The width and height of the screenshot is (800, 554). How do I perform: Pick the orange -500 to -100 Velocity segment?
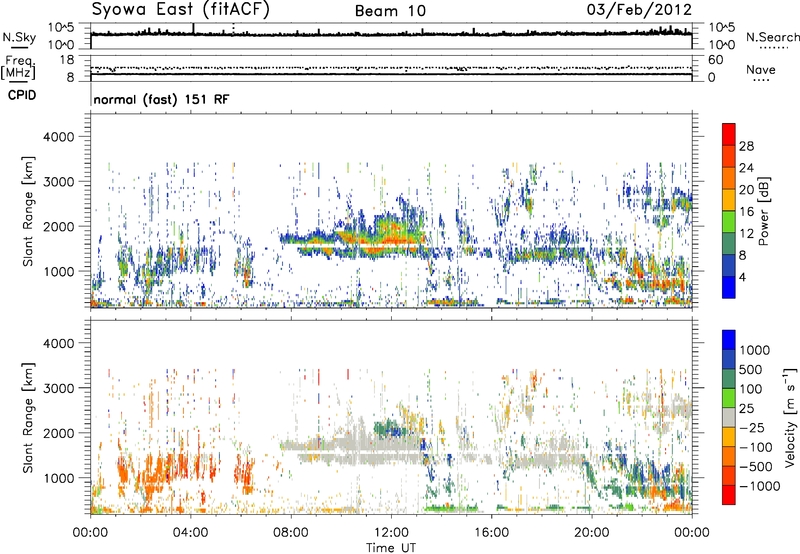729,457
